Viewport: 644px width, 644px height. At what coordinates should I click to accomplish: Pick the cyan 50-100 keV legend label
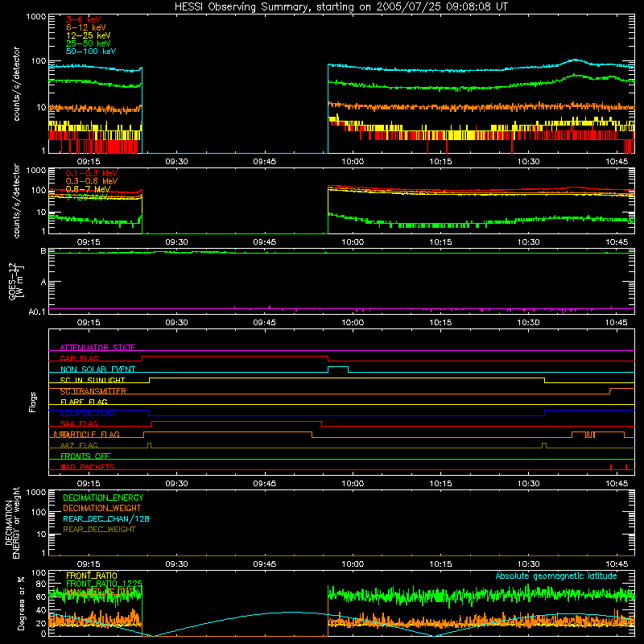click(91, 52)
